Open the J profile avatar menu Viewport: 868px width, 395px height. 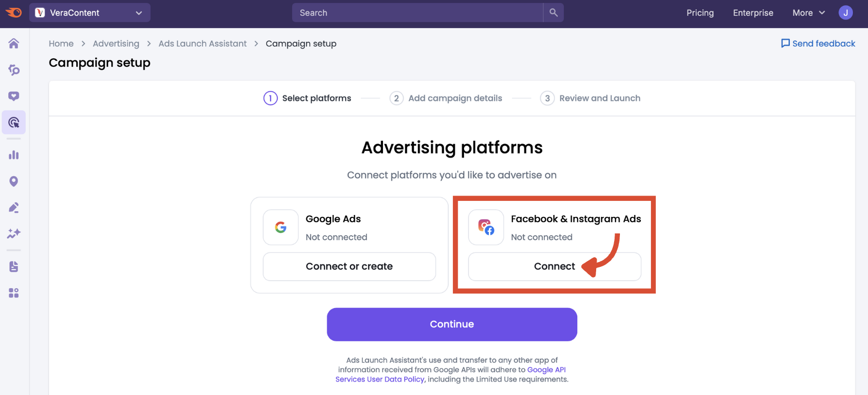(x=846, y=13)
